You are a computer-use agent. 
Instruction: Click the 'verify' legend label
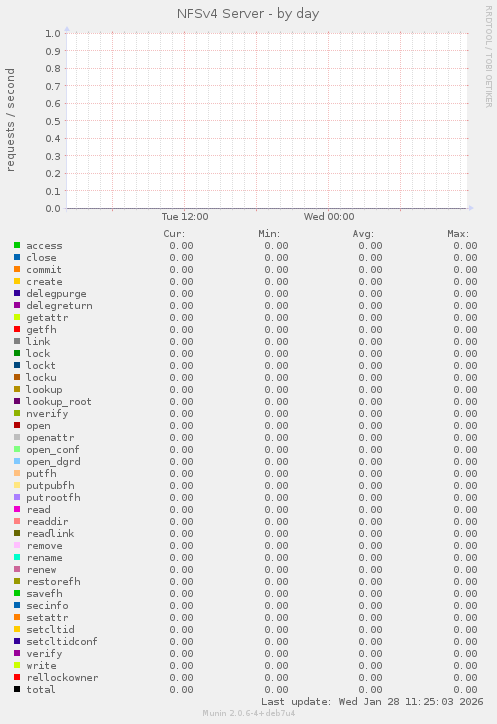(44, 654)
